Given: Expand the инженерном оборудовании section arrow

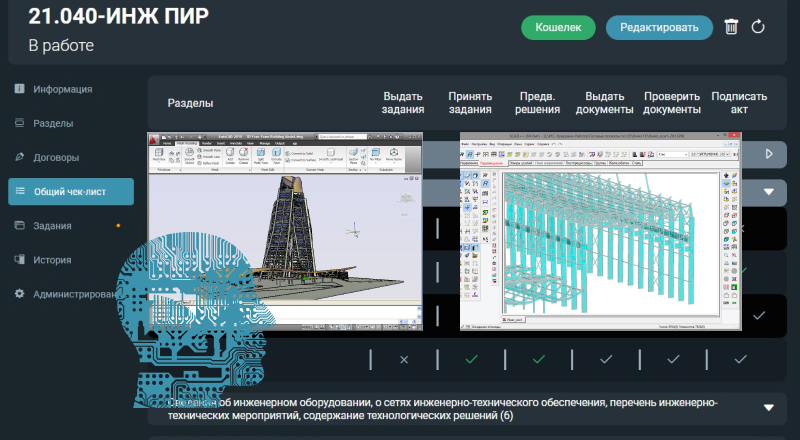Looking at the screenshot, I should pos(769,408).
